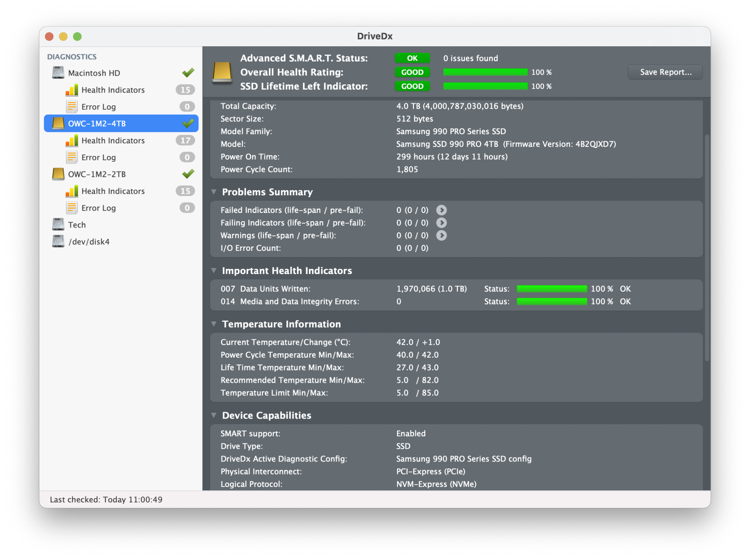Click the vertical scrollbar in details pane

pos(707,248)
